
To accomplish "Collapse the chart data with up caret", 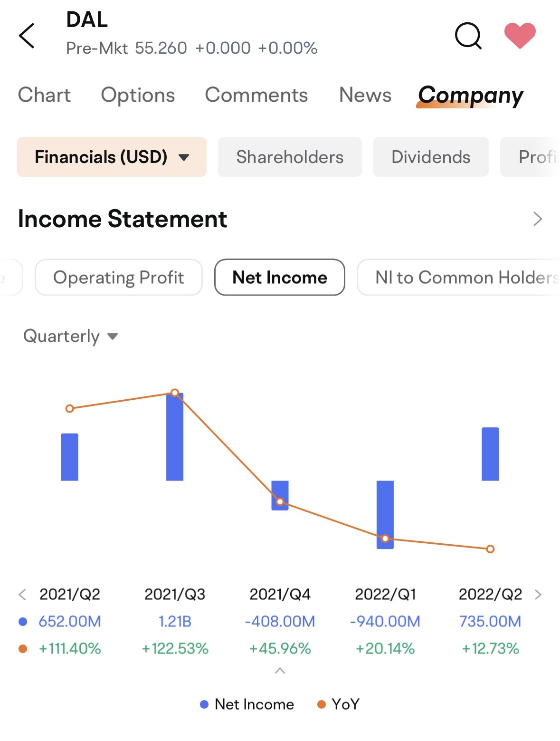I will pos(280,671).
